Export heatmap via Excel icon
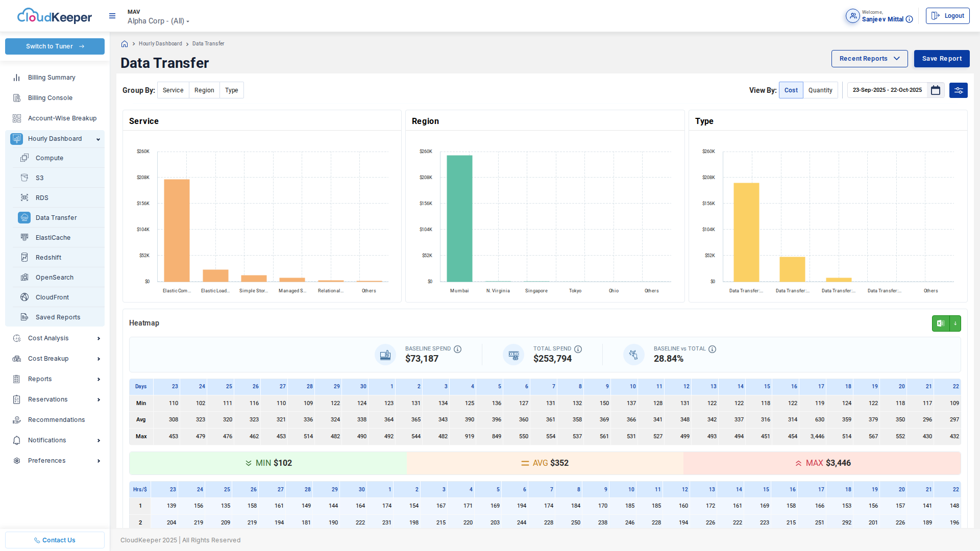This screenshot has width=980, height=551. (941, 323)
